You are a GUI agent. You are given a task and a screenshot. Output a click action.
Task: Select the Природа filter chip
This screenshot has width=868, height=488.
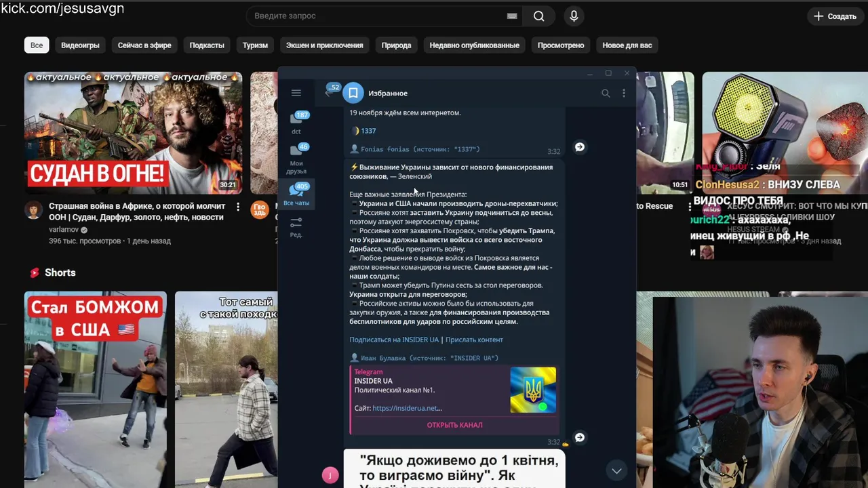pos(396,45)
